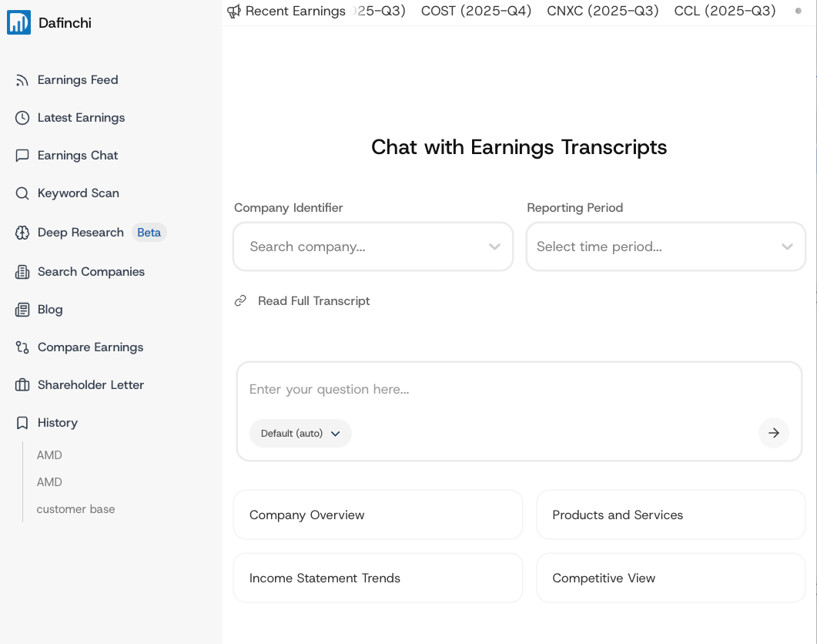Screen dimensions: 817x644
Task: Open the customer base history entry
Action: [x=75, y=509]
